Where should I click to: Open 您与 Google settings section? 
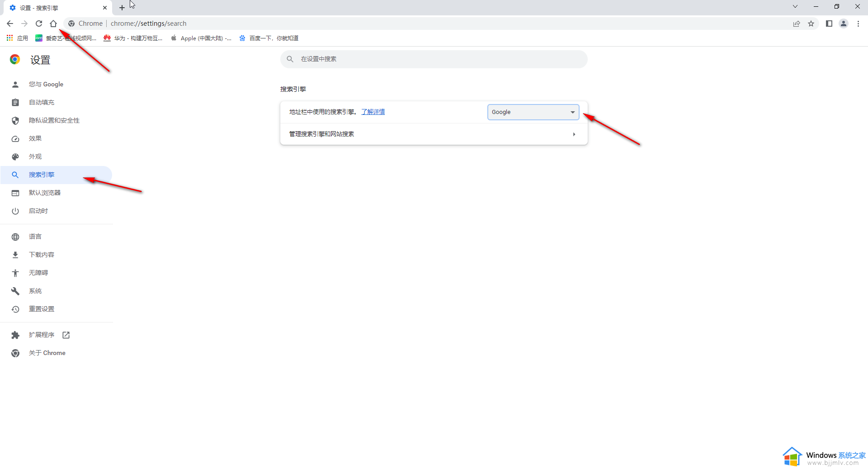click(x=57, y=85)
